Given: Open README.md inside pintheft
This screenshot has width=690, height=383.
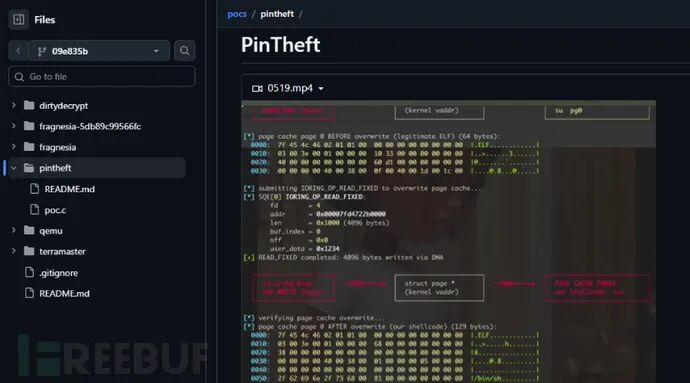Looking at the screenshot, I should 70,189.
